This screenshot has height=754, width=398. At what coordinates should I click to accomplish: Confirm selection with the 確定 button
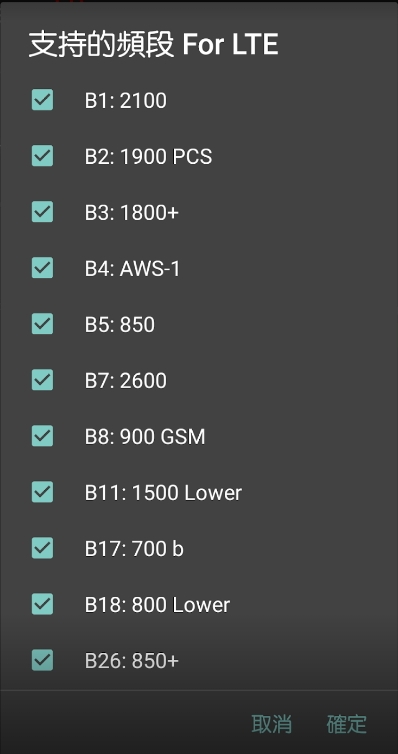[347, 724]
